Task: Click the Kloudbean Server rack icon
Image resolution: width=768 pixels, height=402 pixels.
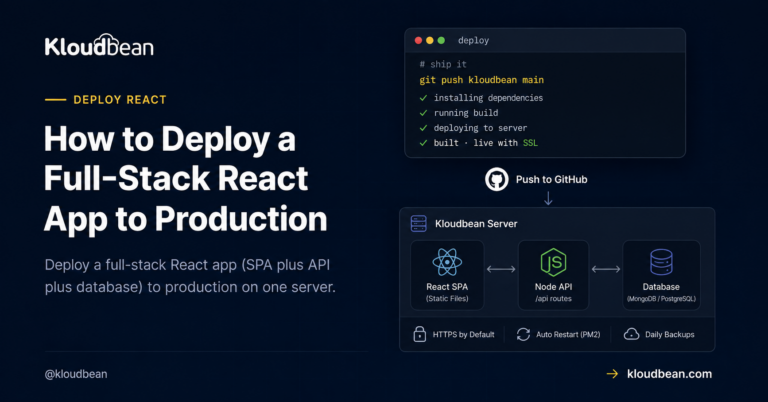Action: coord(419,224)
